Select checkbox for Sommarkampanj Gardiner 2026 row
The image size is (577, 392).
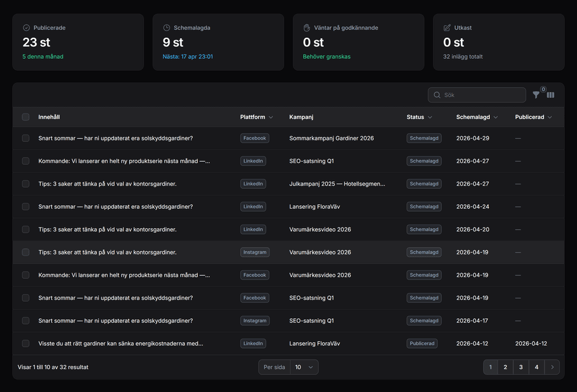pos(26,138)
